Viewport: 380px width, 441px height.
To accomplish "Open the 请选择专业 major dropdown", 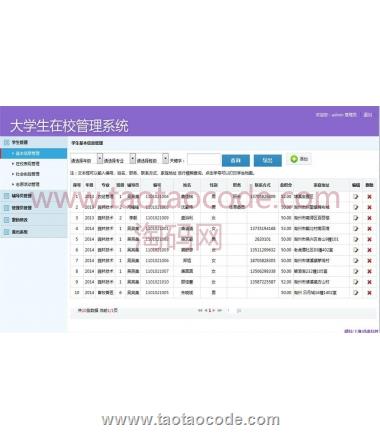I will [132, 159].
